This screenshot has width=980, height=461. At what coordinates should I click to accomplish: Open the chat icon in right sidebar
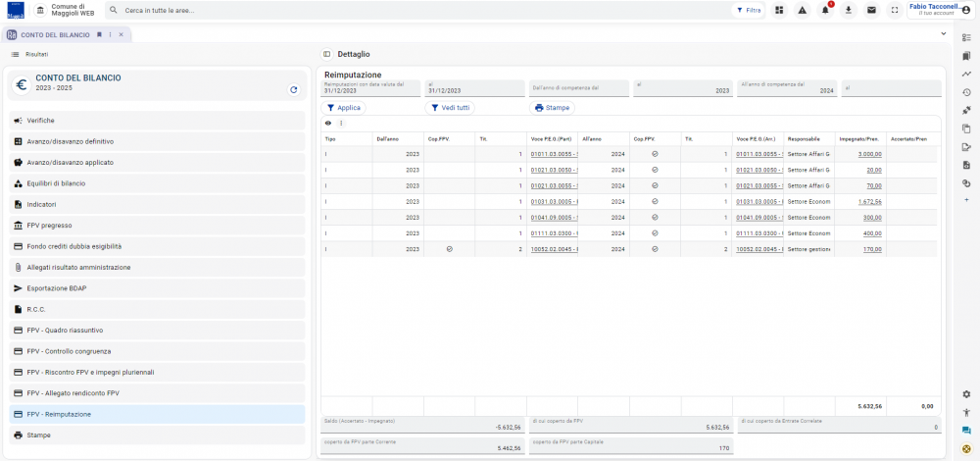click(967, 431)
